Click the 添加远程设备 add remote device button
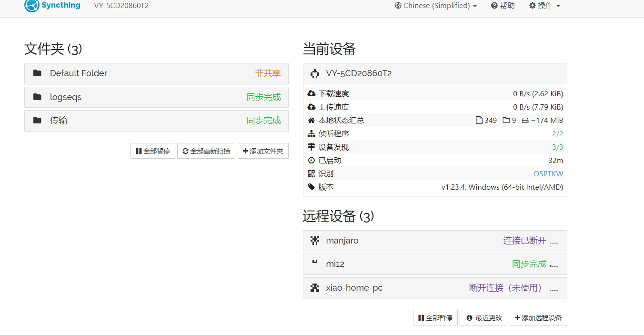The image size is (644, 335). click(x=538, y=318)
